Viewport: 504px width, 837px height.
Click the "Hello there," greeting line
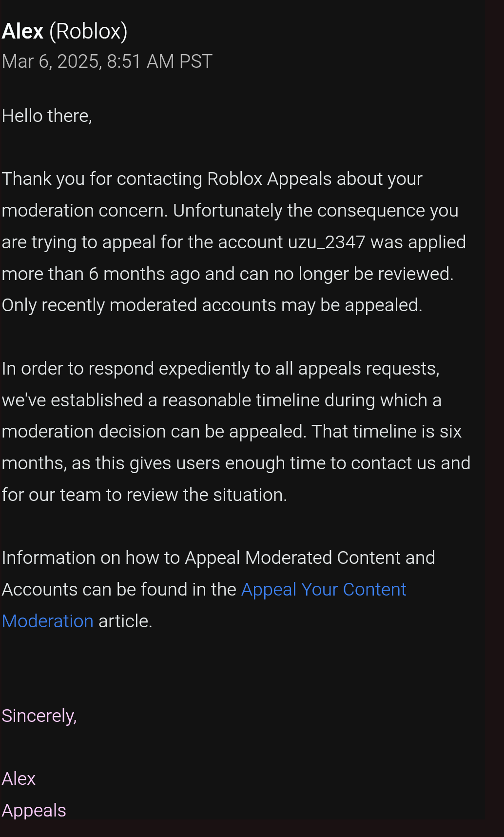coord(47,116)
